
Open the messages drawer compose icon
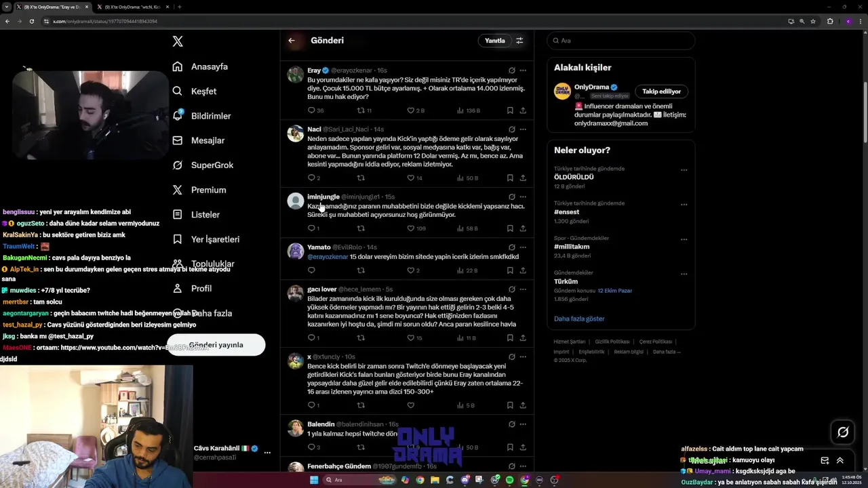pyautogui.click(x=825, y=460)
